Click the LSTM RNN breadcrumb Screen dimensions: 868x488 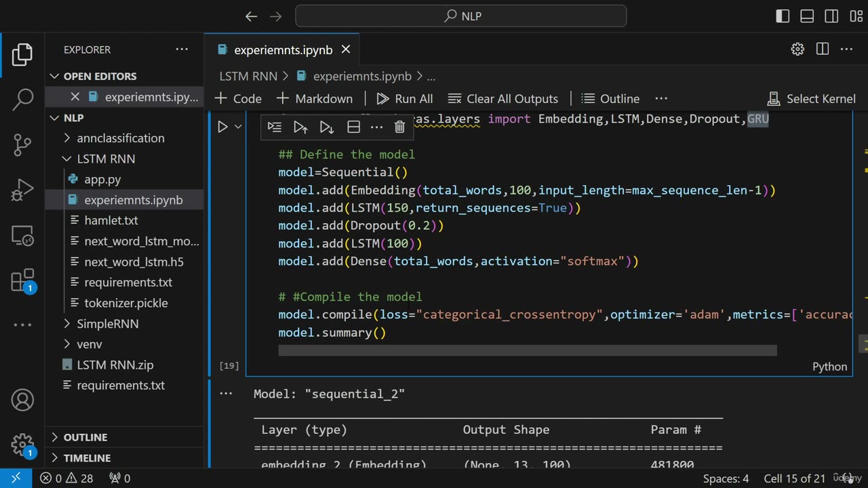[248, 77]
